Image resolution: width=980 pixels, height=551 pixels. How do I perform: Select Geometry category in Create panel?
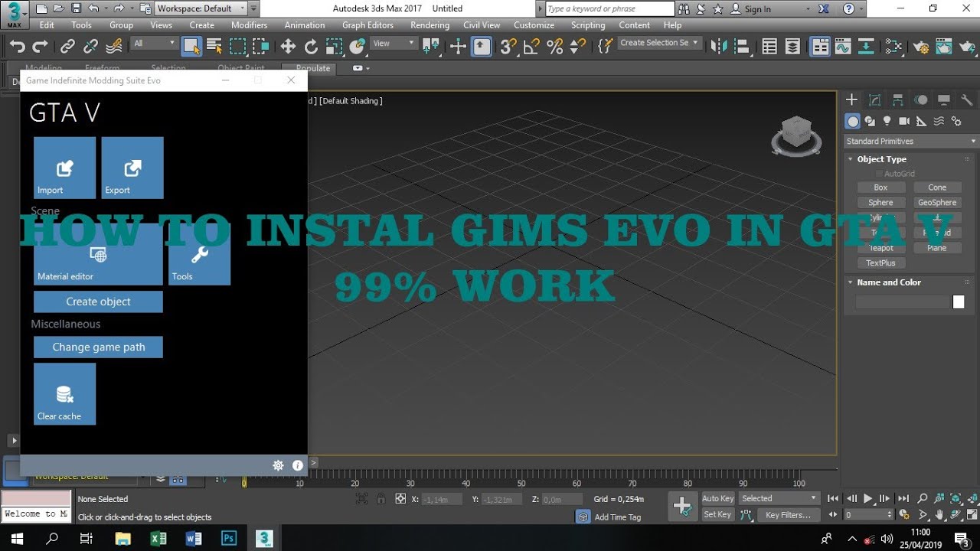(x=852, y=121)
